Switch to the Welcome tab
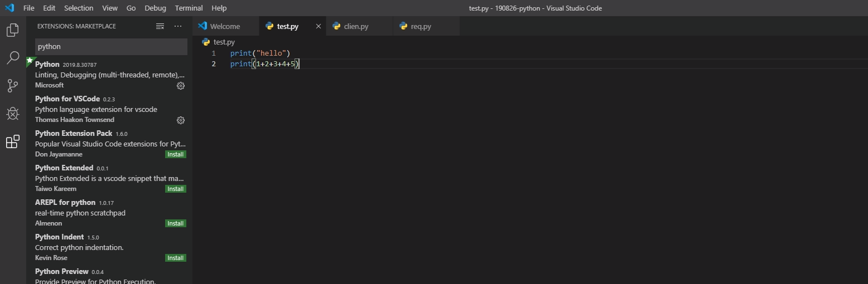 226,26
